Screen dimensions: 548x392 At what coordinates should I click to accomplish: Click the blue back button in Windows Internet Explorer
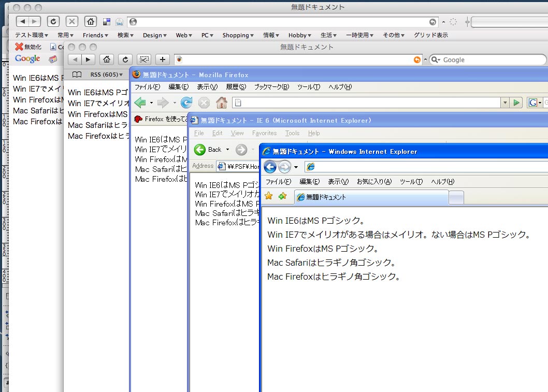270,167
